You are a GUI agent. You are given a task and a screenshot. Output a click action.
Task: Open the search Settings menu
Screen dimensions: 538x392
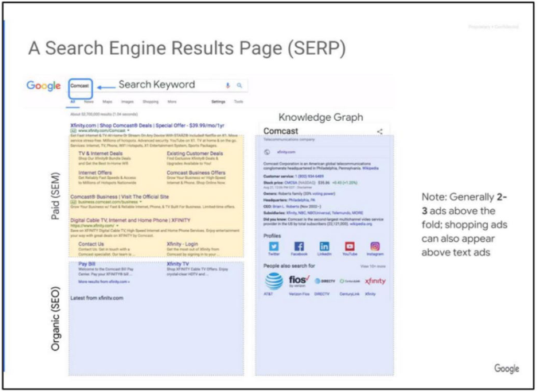[218, 102]
